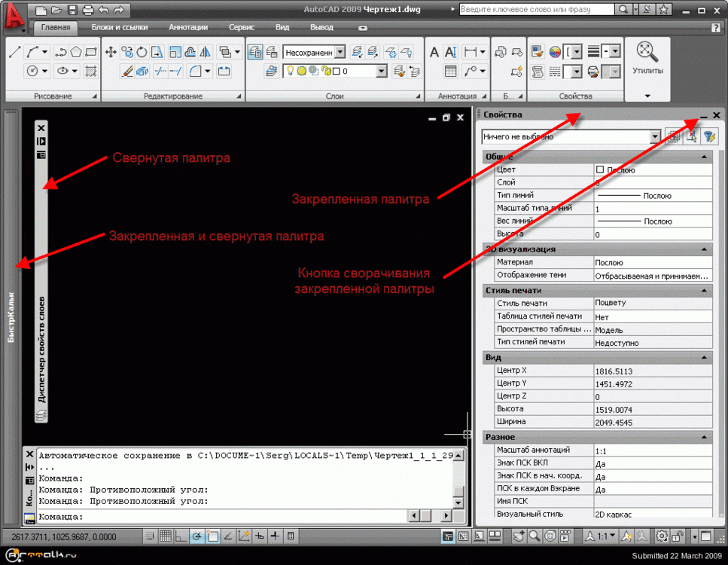The image size is (728, 565).
Task: Select the Polygon tool in Рисование panel
Action: [x=76, y=52]
